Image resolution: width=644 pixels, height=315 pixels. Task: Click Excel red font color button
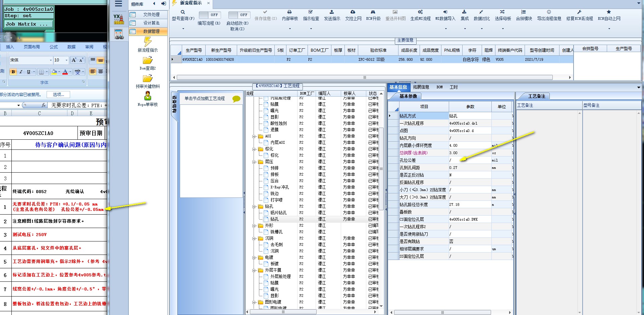point(65,72)
